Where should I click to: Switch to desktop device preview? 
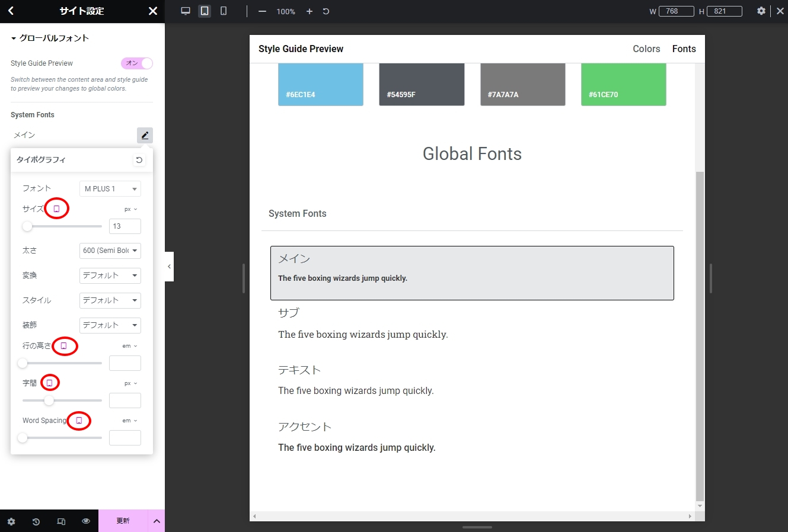(186, 11)
